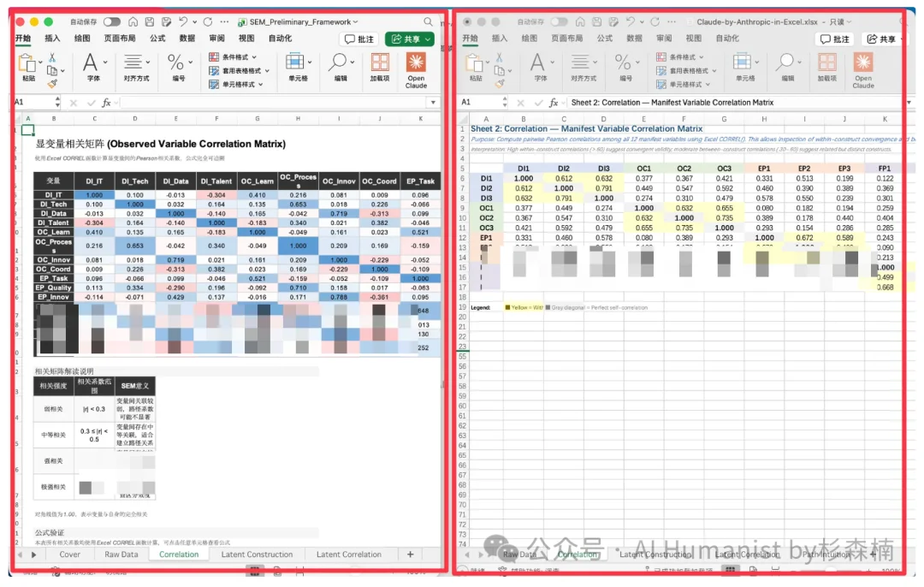Select the Paste (粘贴) icon
The height and width of the screenshot is (587, 924).
coord(29,62)
